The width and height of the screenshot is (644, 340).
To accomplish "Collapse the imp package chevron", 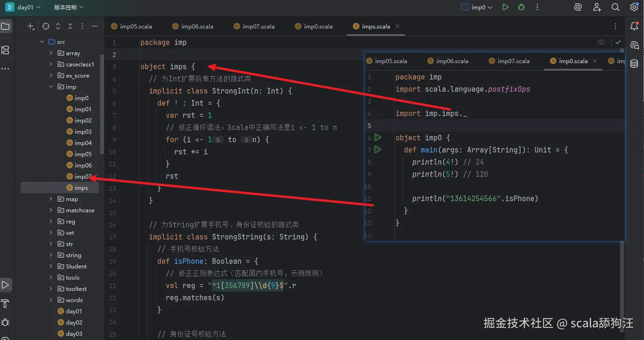I will coord(51,87).
